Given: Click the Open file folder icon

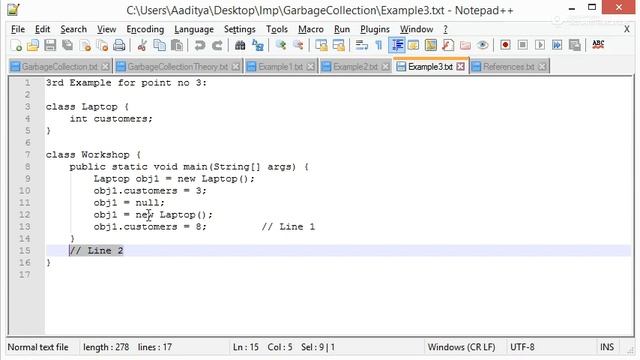Looking at the screenshot, I should coord(33,45).
